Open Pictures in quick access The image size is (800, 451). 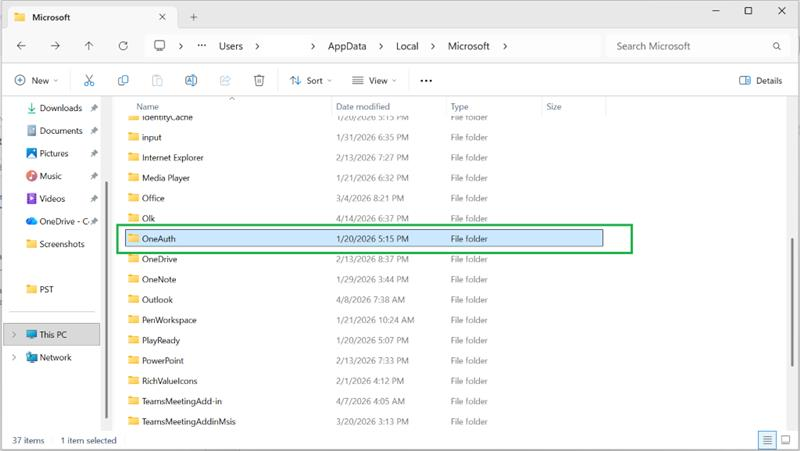(54, 153)
